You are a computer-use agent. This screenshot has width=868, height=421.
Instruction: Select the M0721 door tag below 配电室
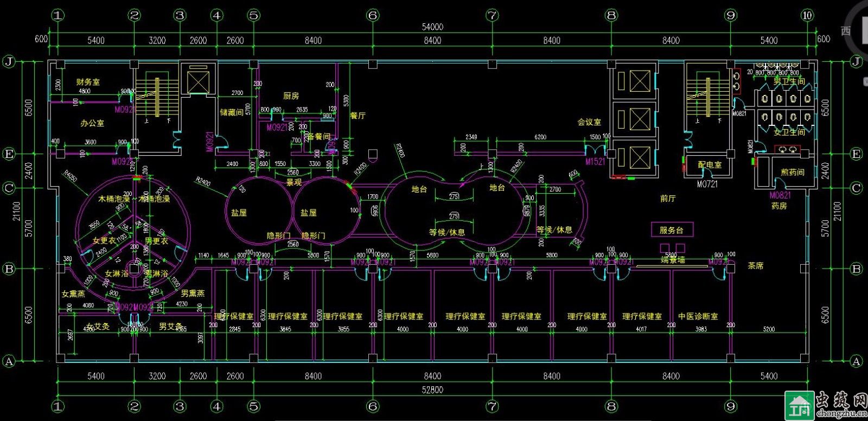coord(707,184)
